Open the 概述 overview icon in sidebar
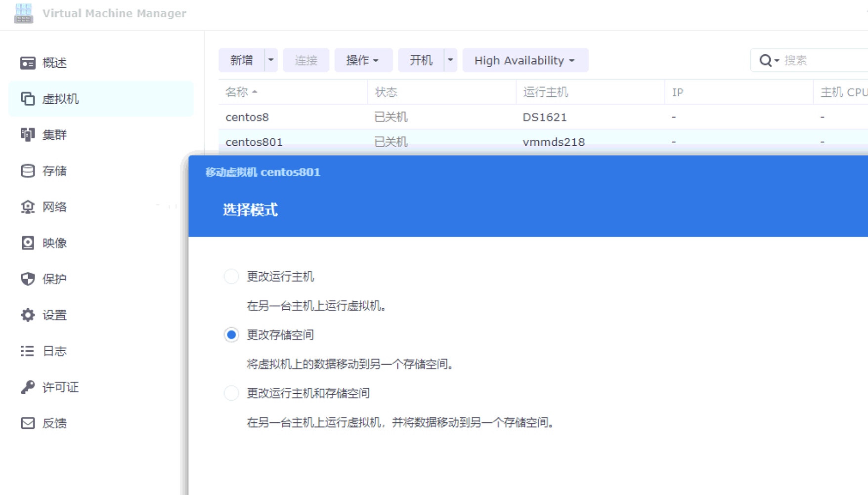Viewport: 868px width, 495px height. click(x=28, y=63)
